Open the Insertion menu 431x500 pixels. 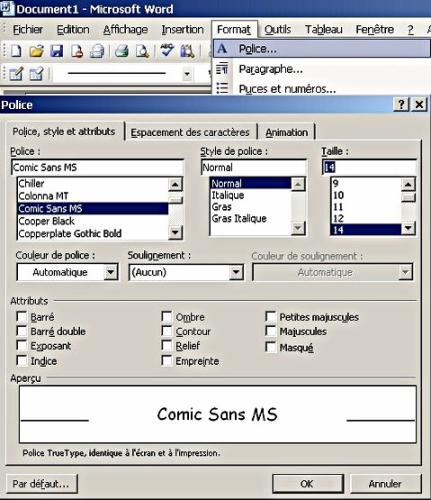(x=182, y=29)
